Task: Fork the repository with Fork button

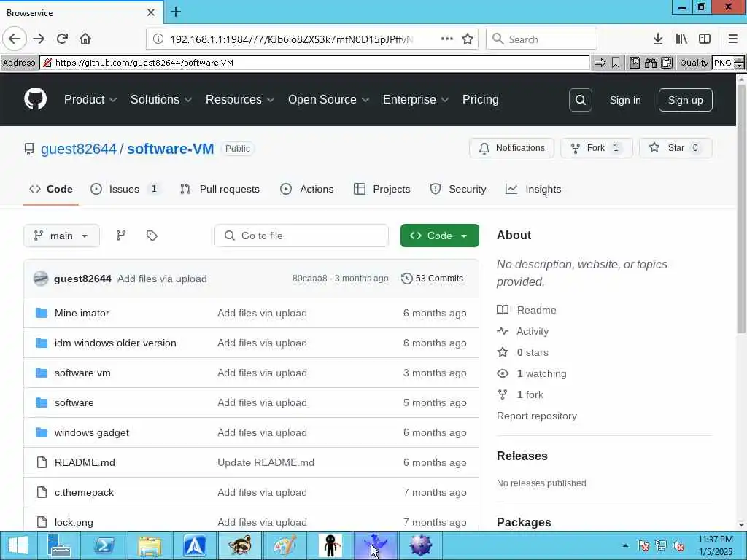Action: click(597, 148)
